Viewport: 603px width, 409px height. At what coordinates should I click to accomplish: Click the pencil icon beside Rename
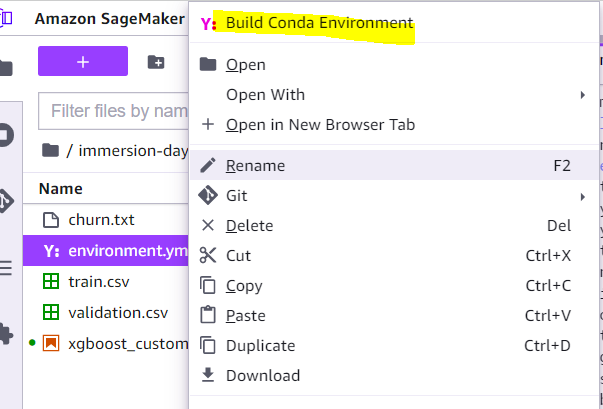click(208, 165)
